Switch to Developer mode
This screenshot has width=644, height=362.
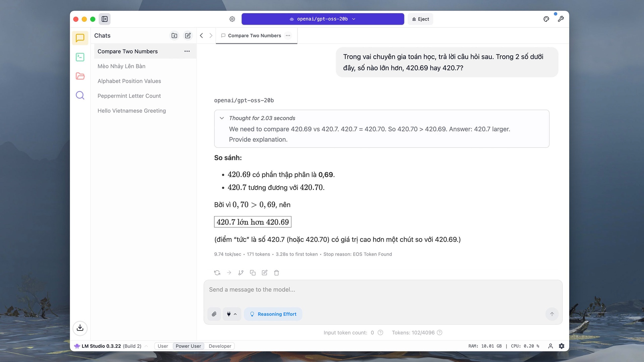(220, 346)
